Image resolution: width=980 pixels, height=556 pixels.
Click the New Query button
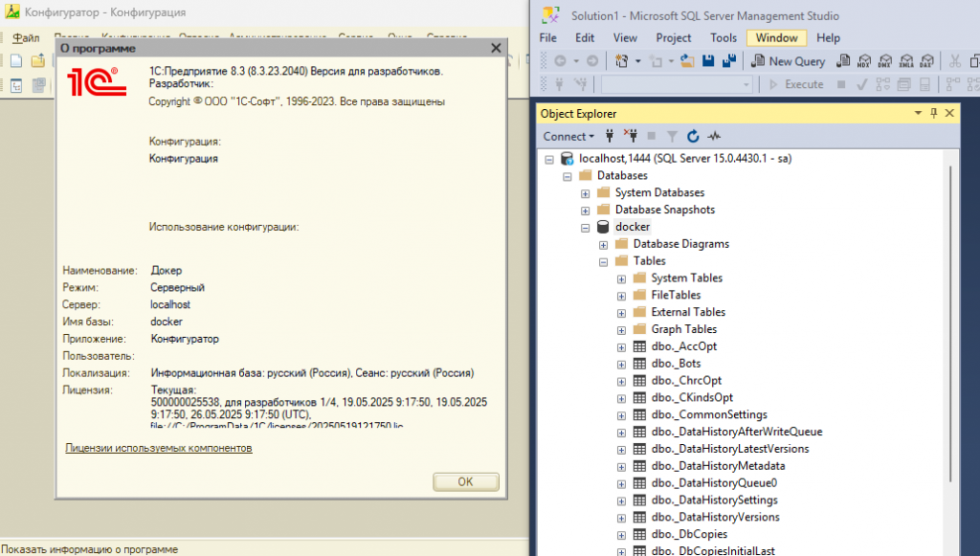click(789, 61)
